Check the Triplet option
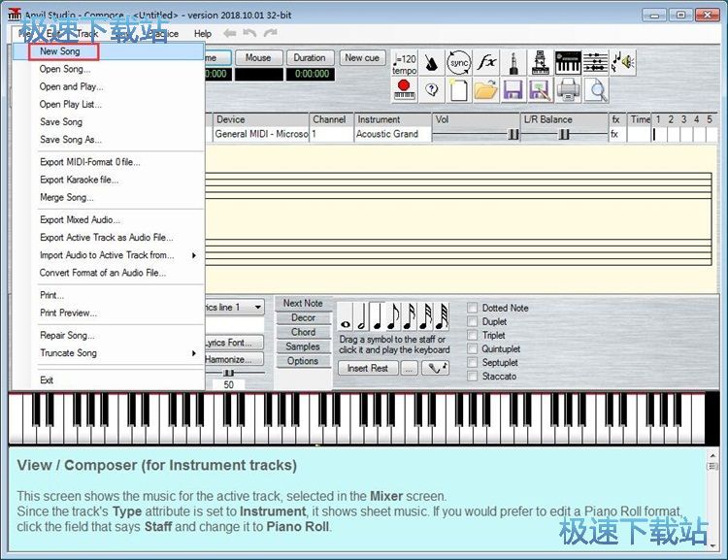The image size is (728, 560). (x=473, y=335)
